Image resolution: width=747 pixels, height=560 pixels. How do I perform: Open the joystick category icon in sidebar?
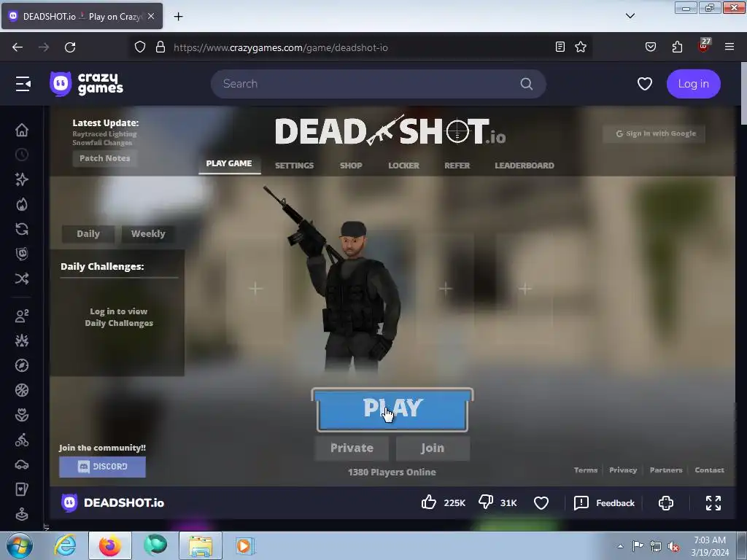22,514
